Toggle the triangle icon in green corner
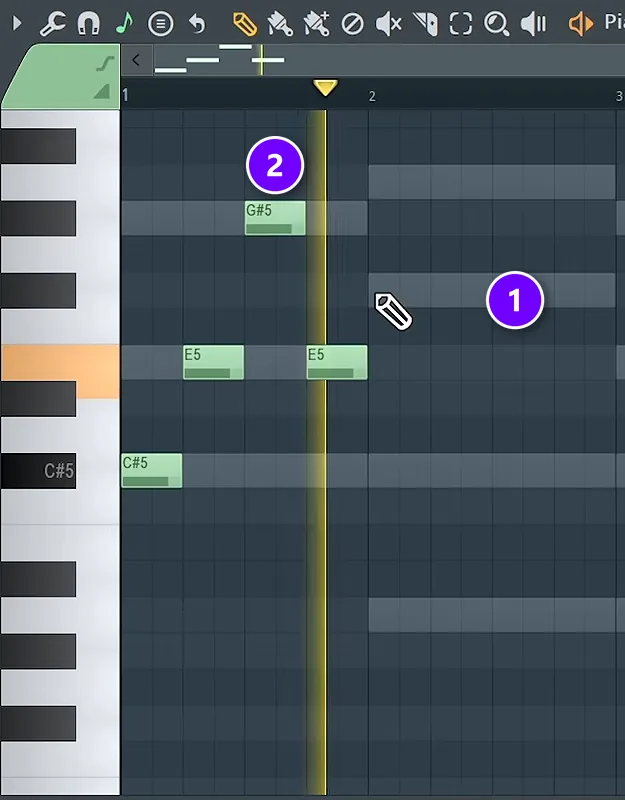The image size is (625, 800). point(102,92)
